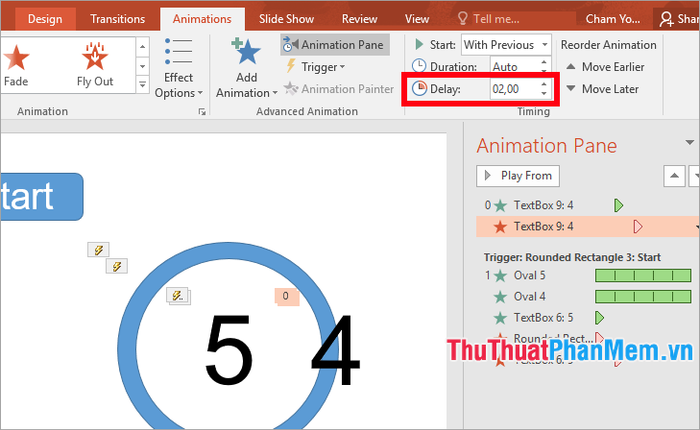Click the red star icon of highlighted TextBox 9: 4

500,227
